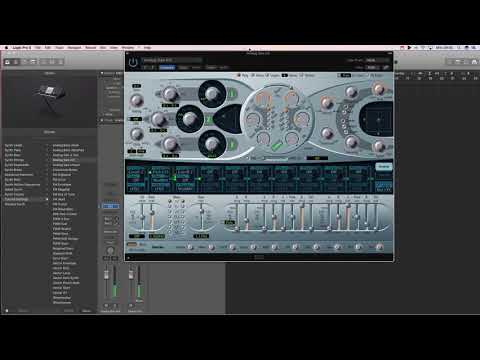Open the Apple menu

(6, 48)
